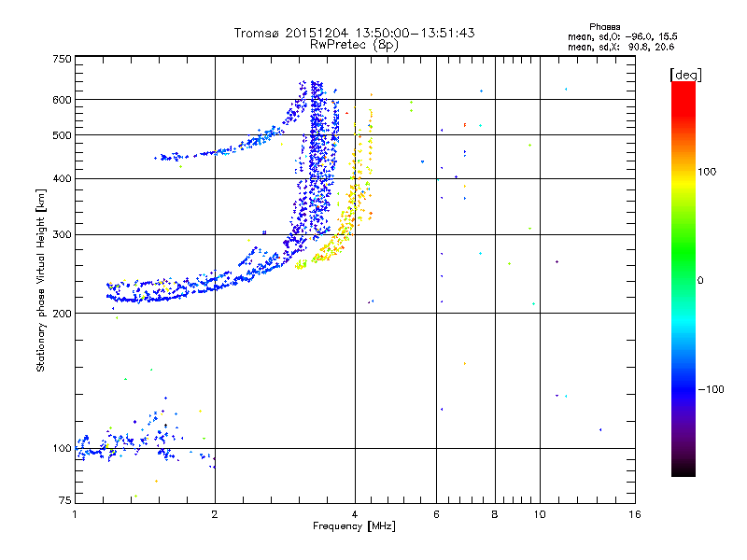Screen dimensions: 747x560
Task: Click the '[deg]' colorbar unit label
Action: click(685, 75)
